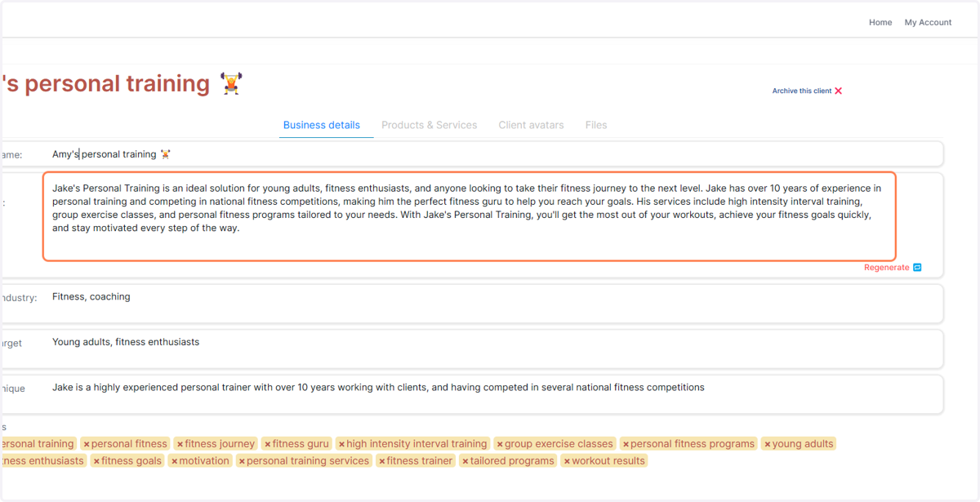Click the red X archive client icon
The image size is (980, 502).
[838, 91]
